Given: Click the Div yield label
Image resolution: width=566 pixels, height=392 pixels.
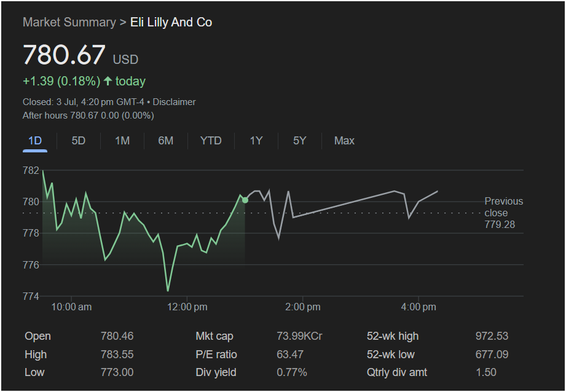Looking at the screenshot, I should [x=216, y=372].
